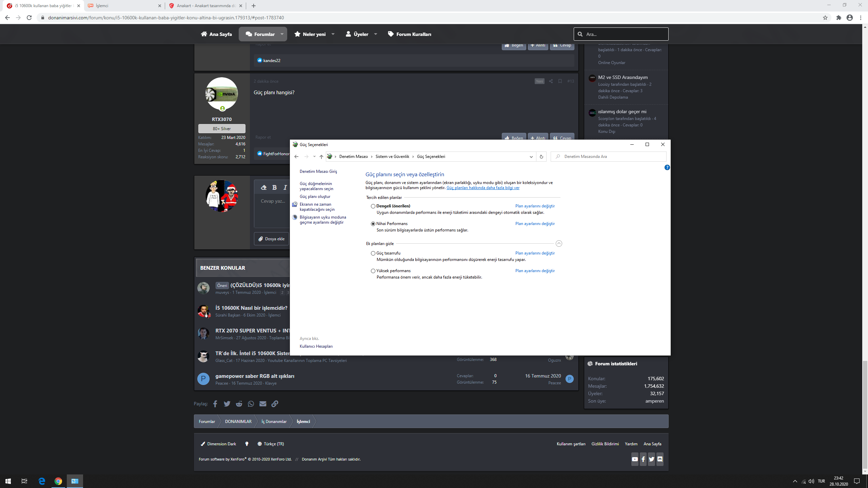The image size is (868, 488).
Task: Click the blue help question mark icon
Action: coord(667,167)
